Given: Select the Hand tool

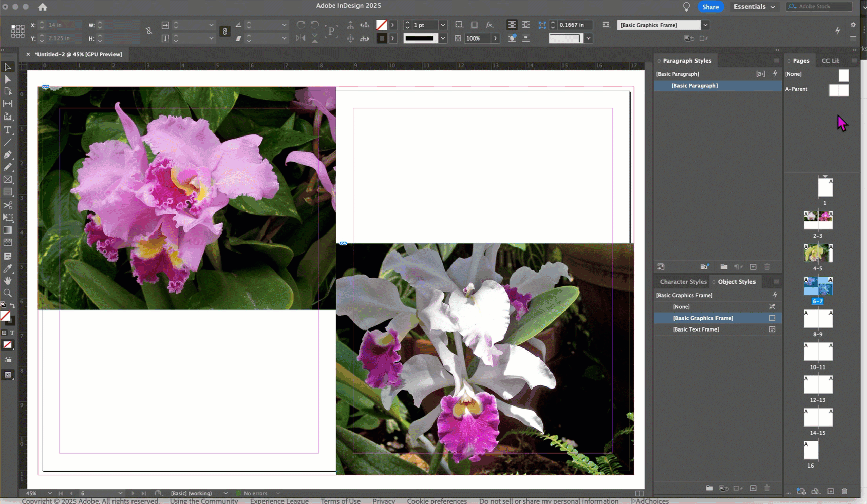Looking at the screenshot, I should click(8, 281).
